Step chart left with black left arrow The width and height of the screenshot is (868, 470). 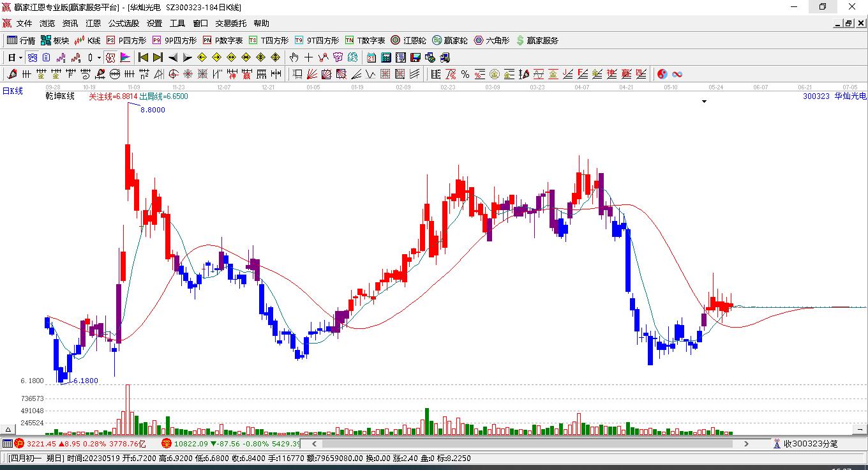click(173, 57)
